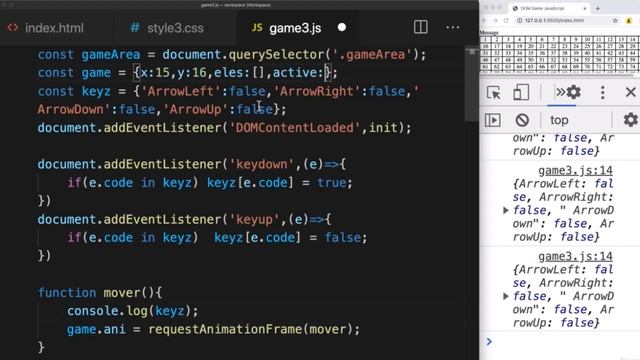Click the browser forward arrow
The height and width of the screenshot is (360, 640).
495,20
